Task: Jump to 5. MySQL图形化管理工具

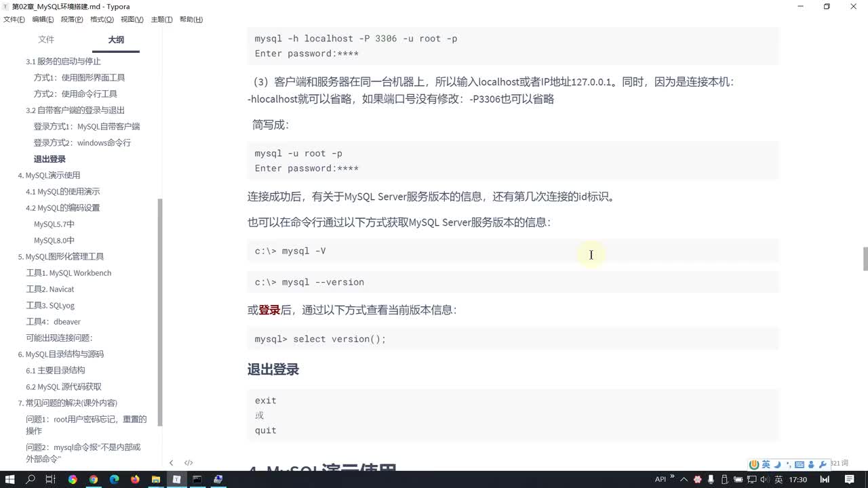Action: [x=61, y=257]
